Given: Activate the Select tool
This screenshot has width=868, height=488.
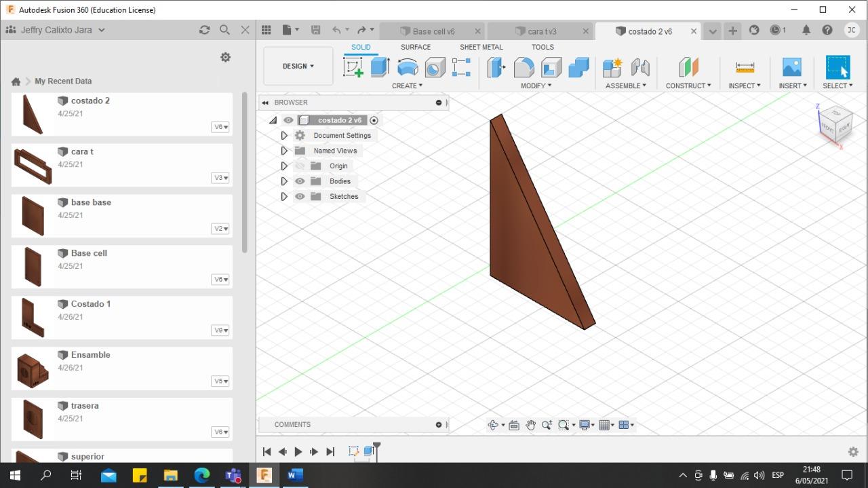Looking at the screenshot, I should click(x=838, y=67).
